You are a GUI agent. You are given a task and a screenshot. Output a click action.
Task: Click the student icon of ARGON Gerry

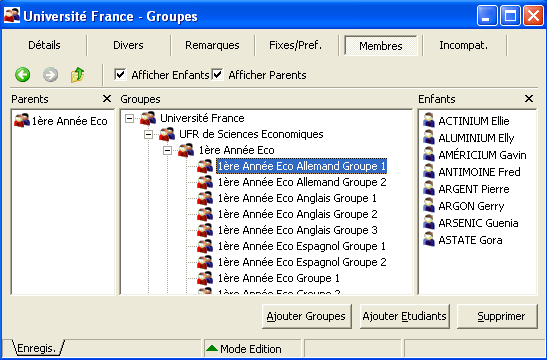pos(429,205)
